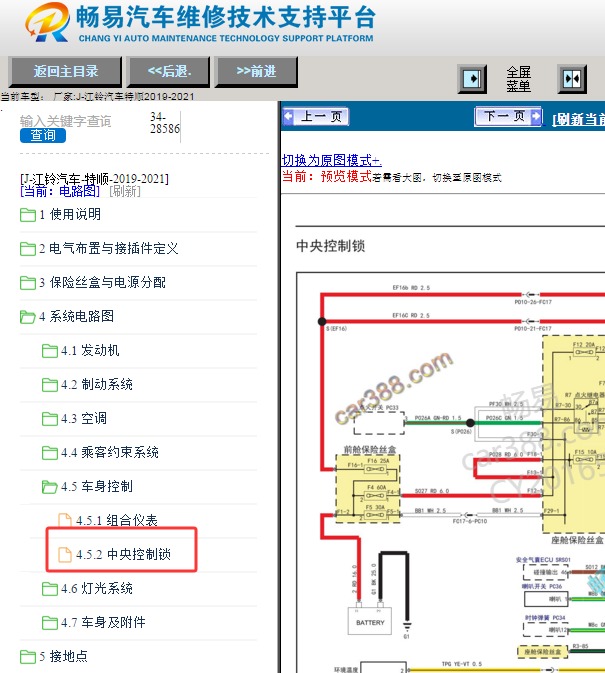Open 4.6 灯光系统 subsection

point(97,588)
